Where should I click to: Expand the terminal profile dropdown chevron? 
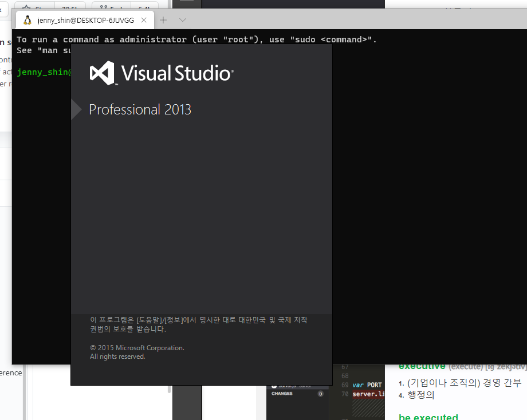pos(183,20)
